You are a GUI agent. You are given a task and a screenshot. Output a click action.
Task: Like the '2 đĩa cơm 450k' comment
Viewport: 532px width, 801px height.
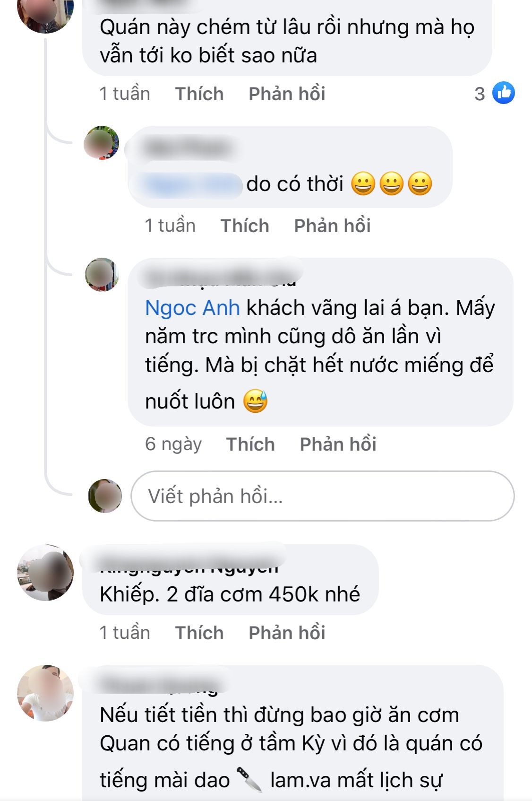click(199, 633)
